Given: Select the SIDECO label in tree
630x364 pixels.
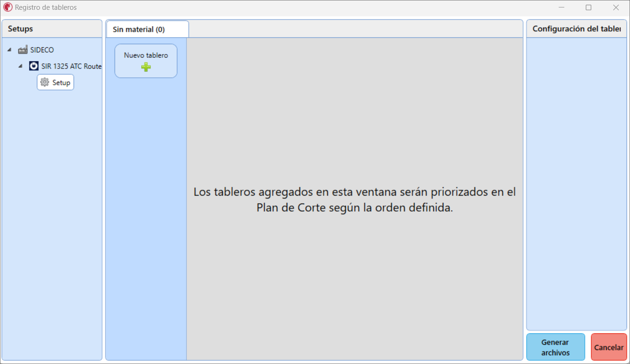Looking at the screenshot, I should [42, 50].
